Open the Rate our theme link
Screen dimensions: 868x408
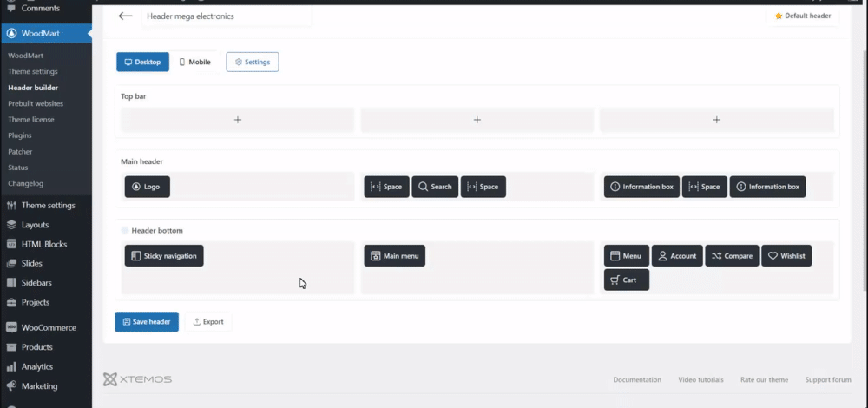(x=764, y=379)
